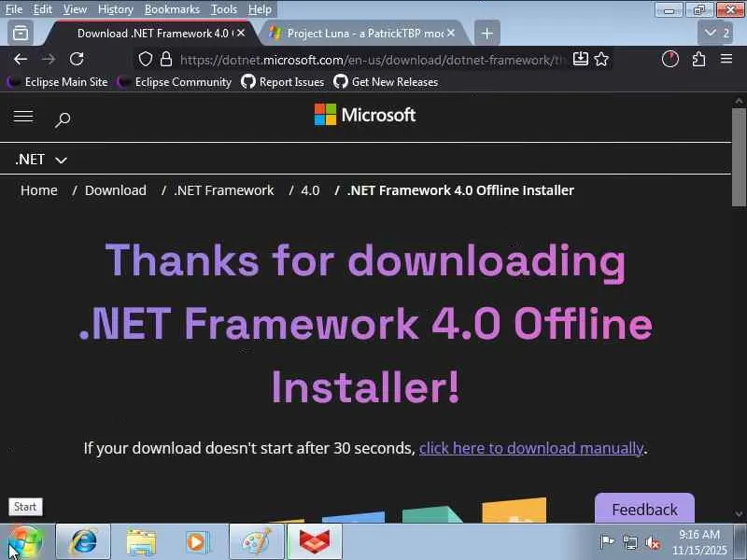This screenshot has height=560, width=747.
Task: Open the Microsoft site search magnifier
Action: (x=63, y=119)
